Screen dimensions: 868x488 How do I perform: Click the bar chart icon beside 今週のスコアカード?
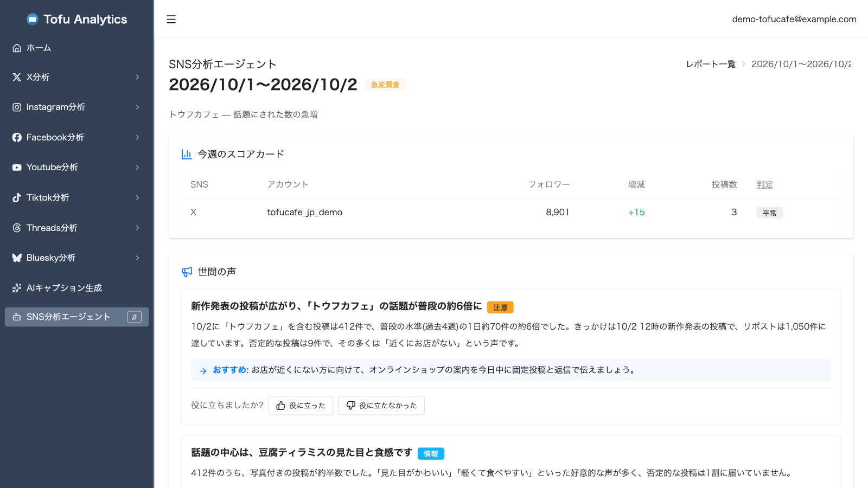click(187, 154)
